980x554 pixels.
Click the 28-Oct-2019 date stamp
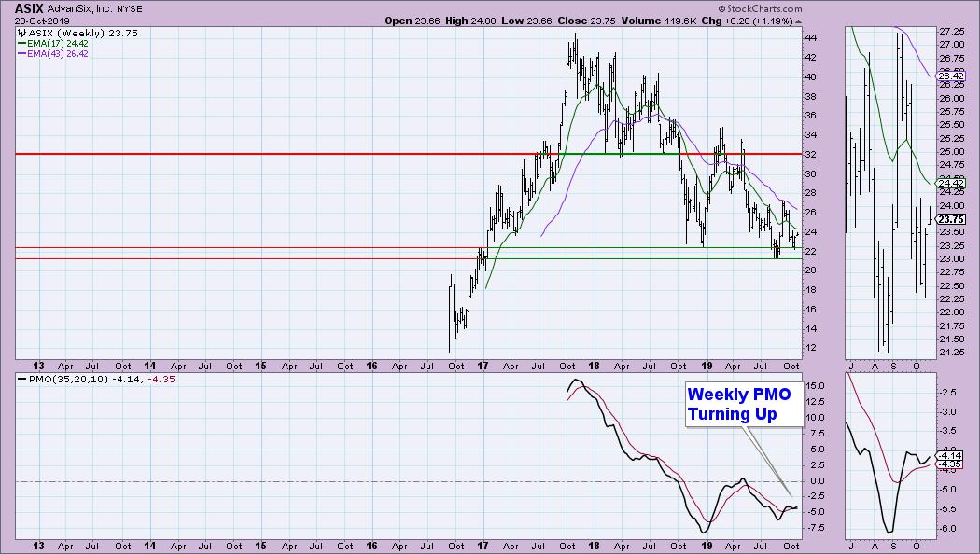(42, 21)
